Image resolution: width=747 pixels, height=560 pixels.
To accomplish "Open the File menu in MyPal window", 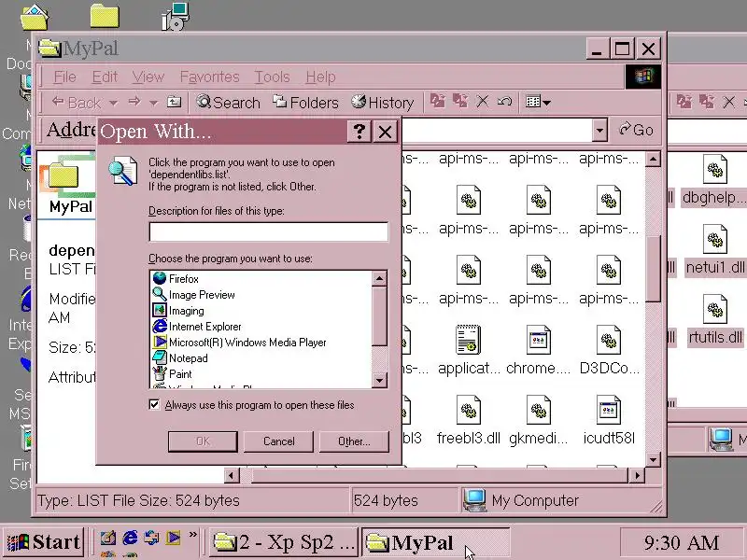I will [64, 77].
